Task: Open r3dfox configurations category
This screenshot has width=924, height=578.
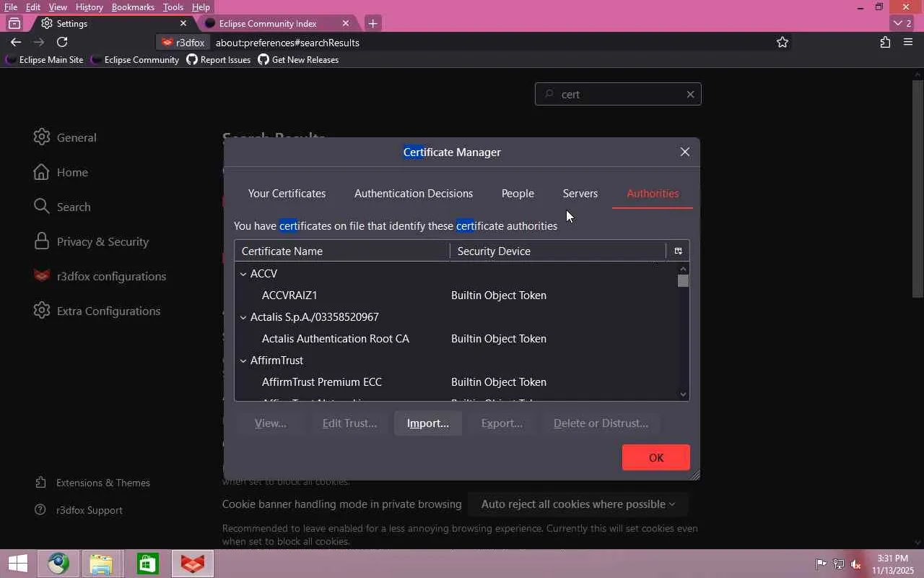Action: coord(100,276)
